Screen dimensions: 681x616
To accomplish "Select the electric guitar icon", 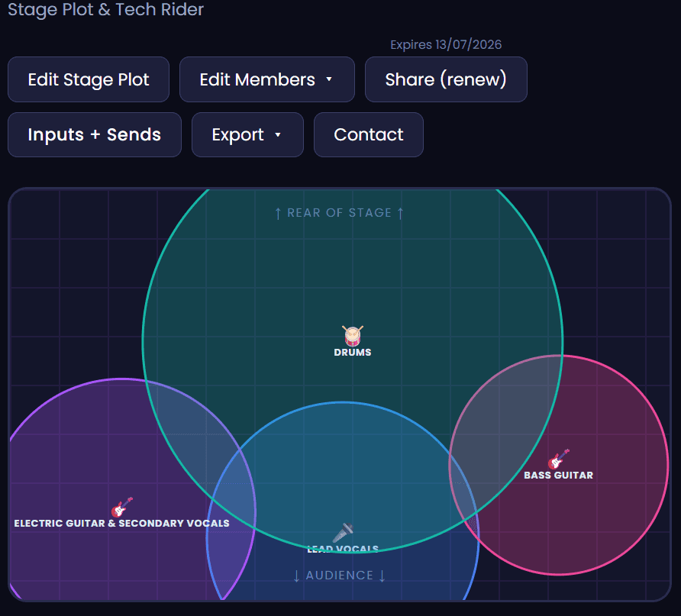I will pos(122,507).
